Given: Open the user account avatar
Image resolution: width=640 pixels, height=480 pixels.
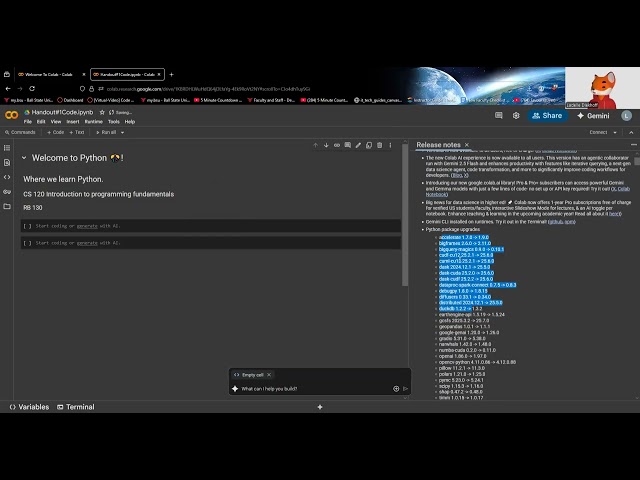Looking at the screenshot, I should point(627,116).
